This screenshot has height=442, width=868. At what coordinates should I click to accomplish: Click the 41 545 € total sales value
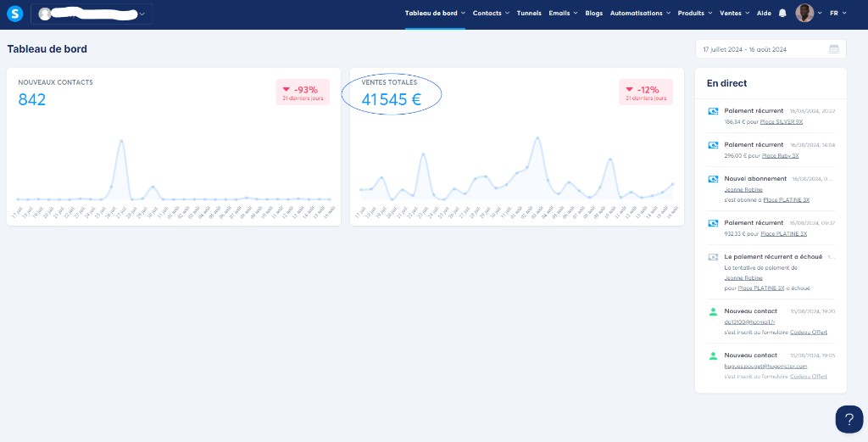coord(392,100)
